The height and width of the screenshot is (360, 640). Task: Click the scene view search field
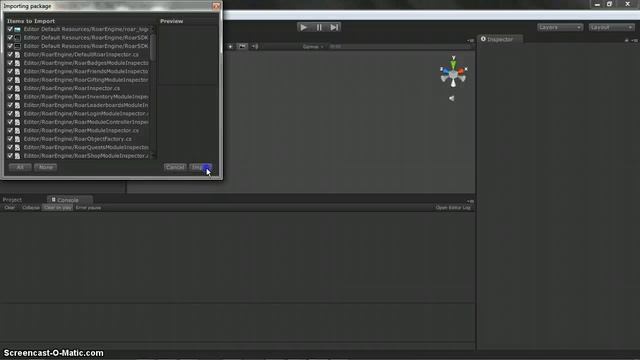400,47
